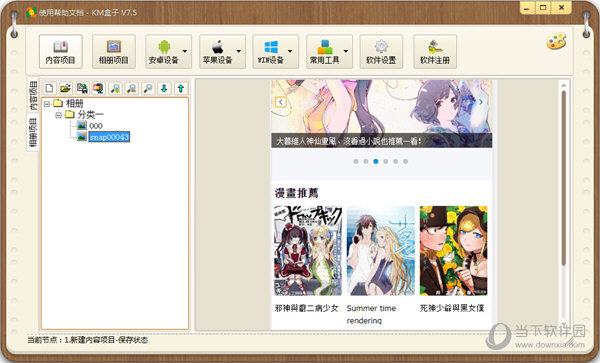Click the copy-and-save documents icon
This screenshot has width=600, height=363.
(82, 89)
